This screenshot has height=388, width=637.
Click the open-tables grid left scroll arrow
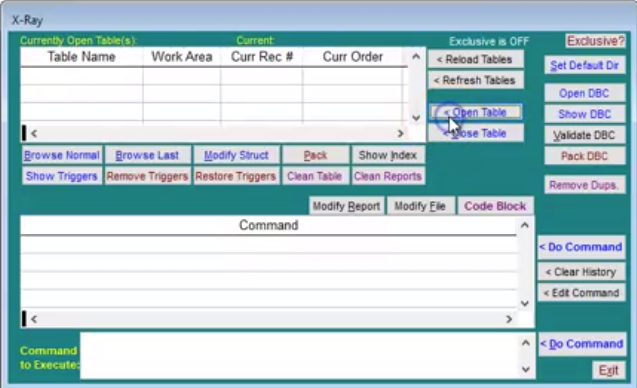[x=34, y=133]
